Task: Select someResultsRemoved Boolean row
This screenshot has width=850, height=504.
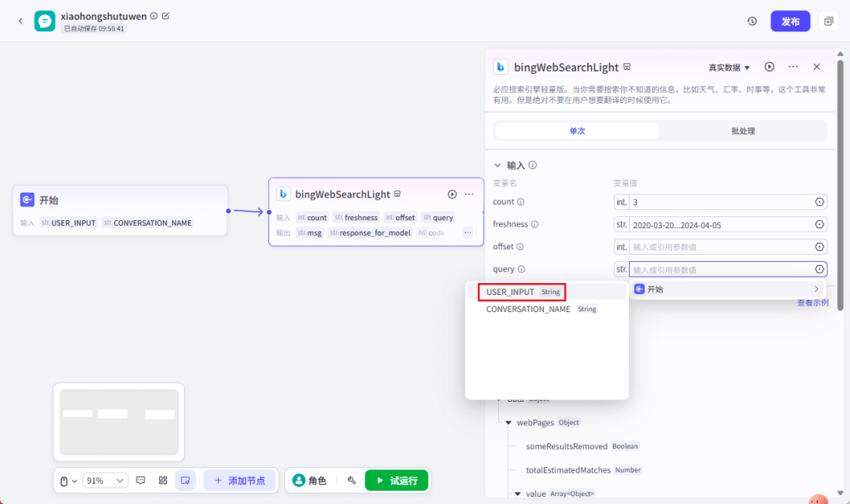Action: pos(582,446)
